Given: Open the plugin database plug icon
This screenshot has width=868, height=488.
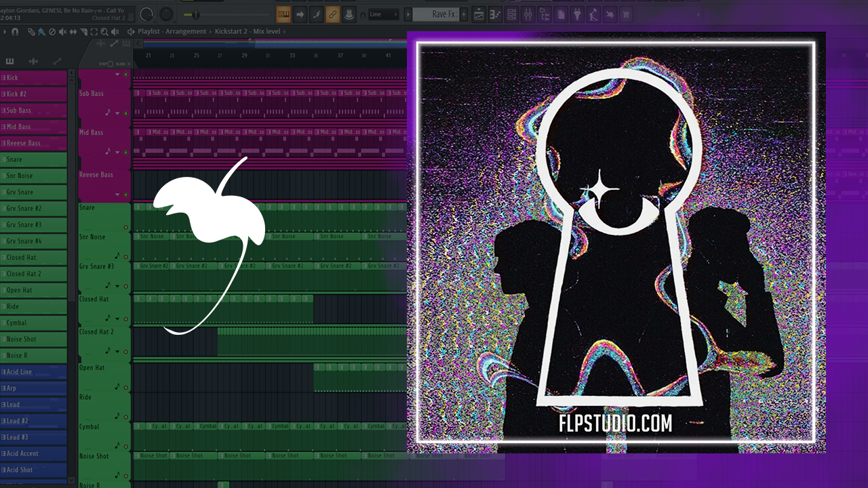Looking at the screenshot, I should point(577,14).
